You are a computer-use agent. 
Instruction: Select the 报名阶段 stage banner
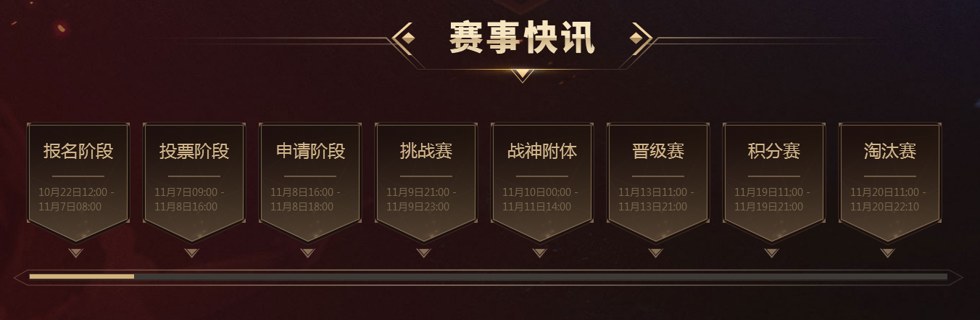click(x=78, y=178)
